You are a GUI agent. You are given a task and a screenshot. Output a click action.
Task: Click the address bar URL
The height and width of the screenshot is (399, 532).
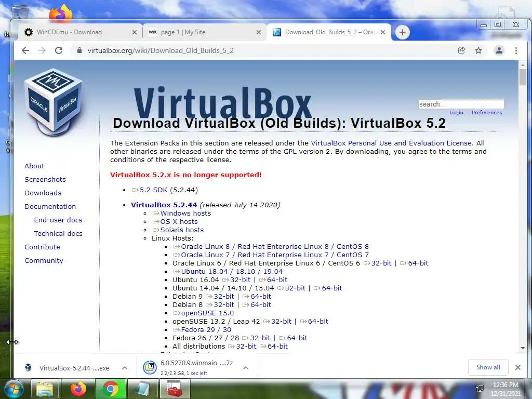pyautogui.click(x=161, y=50)
